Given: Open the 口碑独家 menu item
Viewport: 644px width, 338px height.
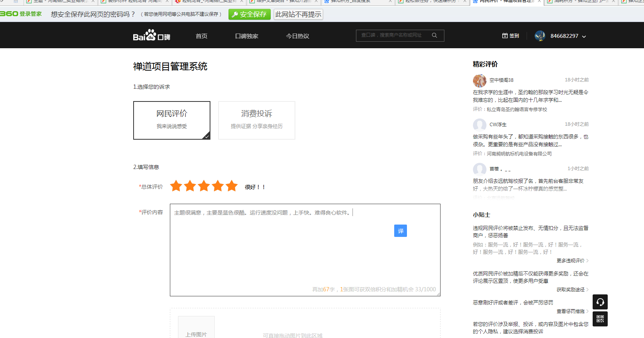Looking at the screenshot, I should (x=247, y=36).
